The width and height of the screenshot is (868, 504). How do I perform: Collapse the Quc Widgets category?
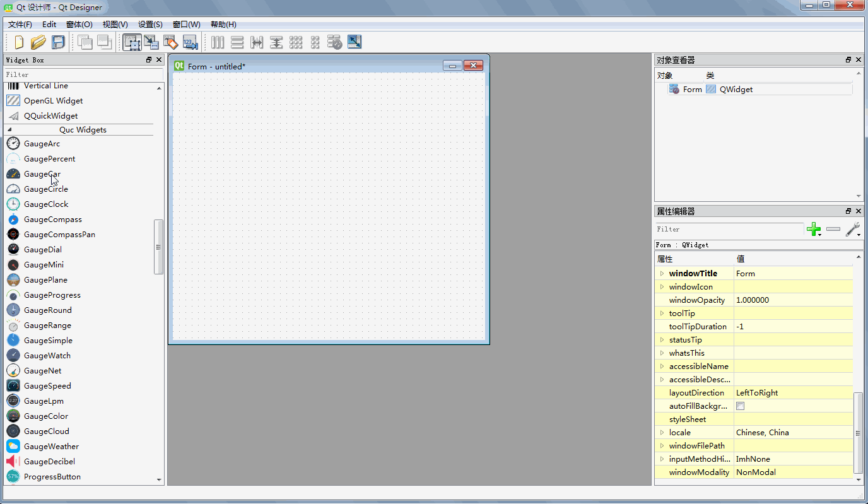(9, 129)
